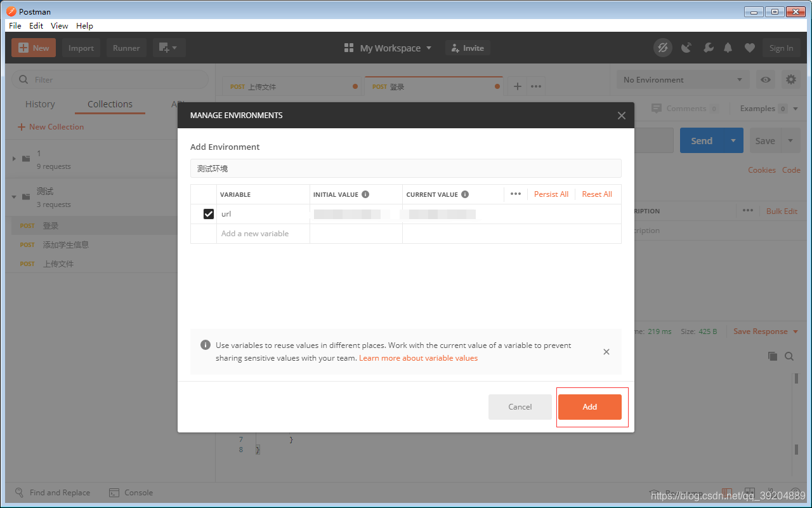
Task: Open the tab options ellipsis next to plus
Action: [536, 86]
